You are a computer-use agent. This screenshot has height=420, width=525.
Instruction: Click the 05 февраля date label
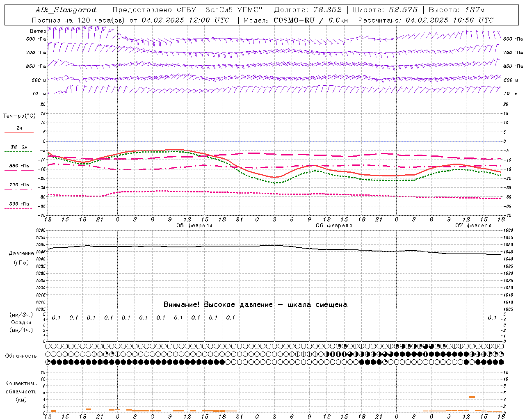pyautogui.click(x=194, y=226)
